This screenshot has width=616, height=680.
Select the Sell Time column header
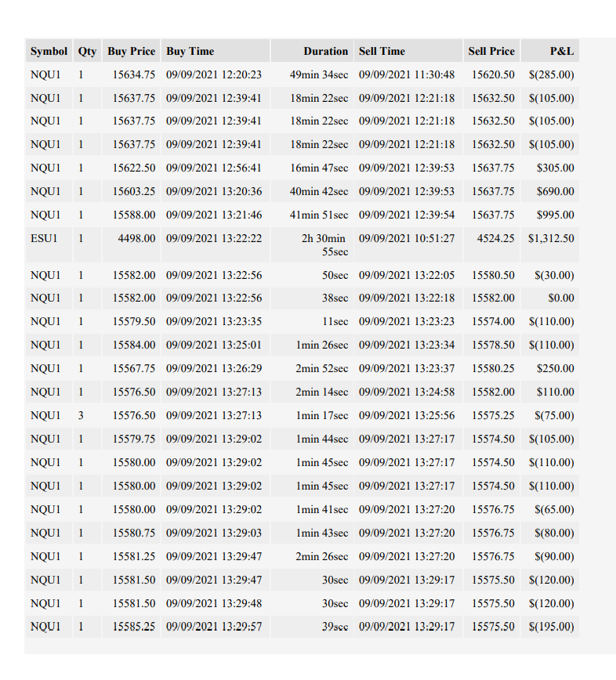pos(408,51)
